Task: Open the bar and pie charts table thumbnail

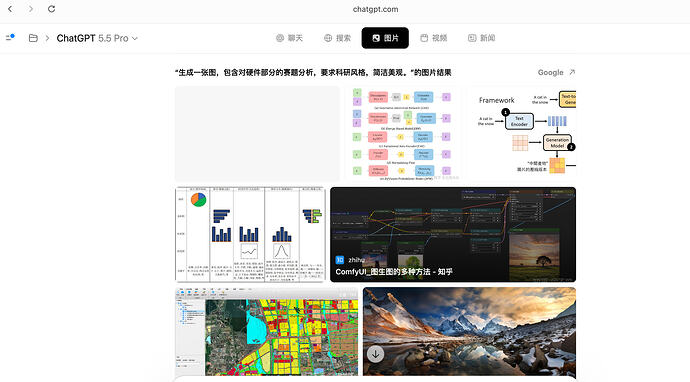Action: click(x=250, y=235)
